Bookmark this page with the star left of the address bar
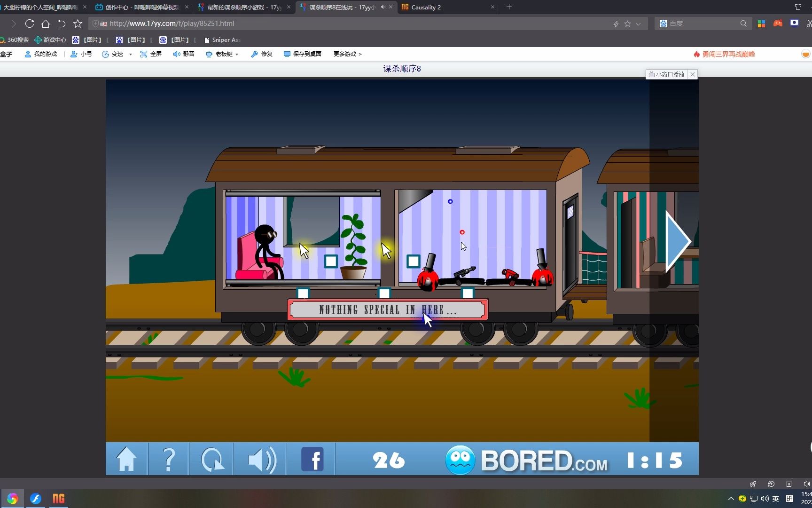This screenshot has width=812, height=508. click(78, 24)
